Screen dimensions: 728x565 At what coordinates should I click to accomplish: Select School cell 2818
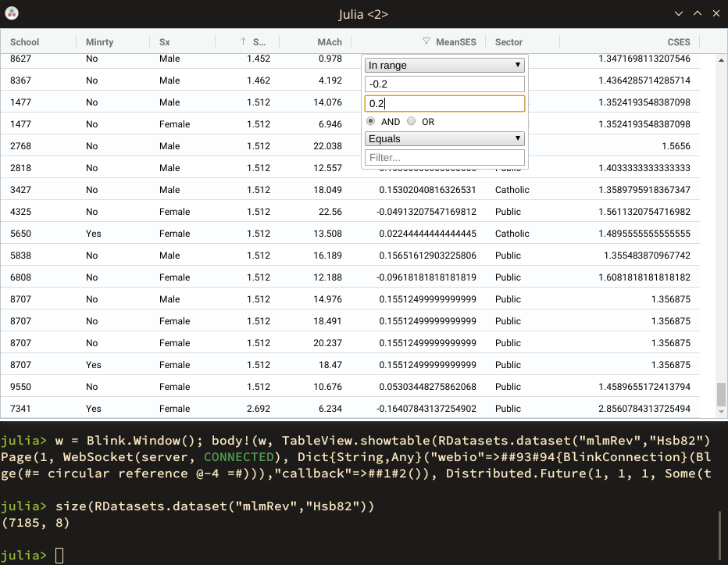click(x=20, y=168)
